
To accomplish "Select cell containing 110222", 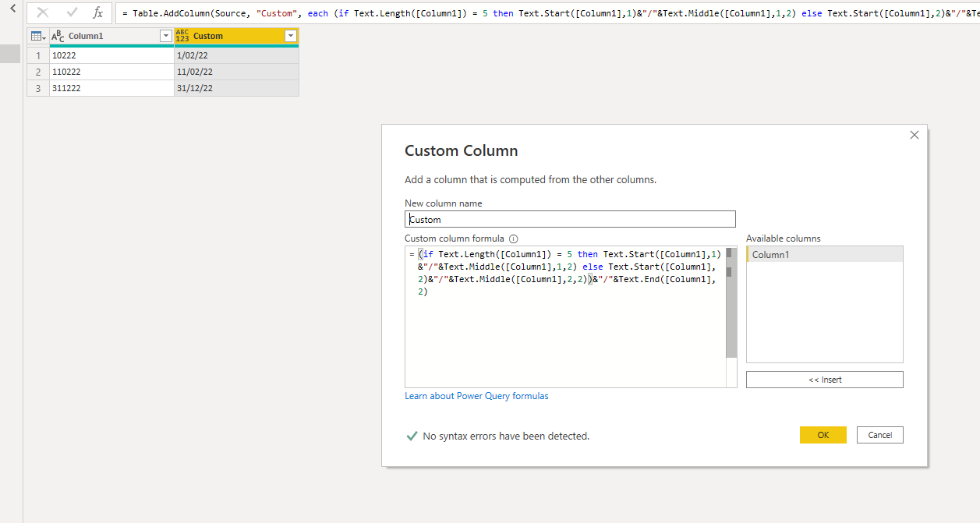I will 111,72.
